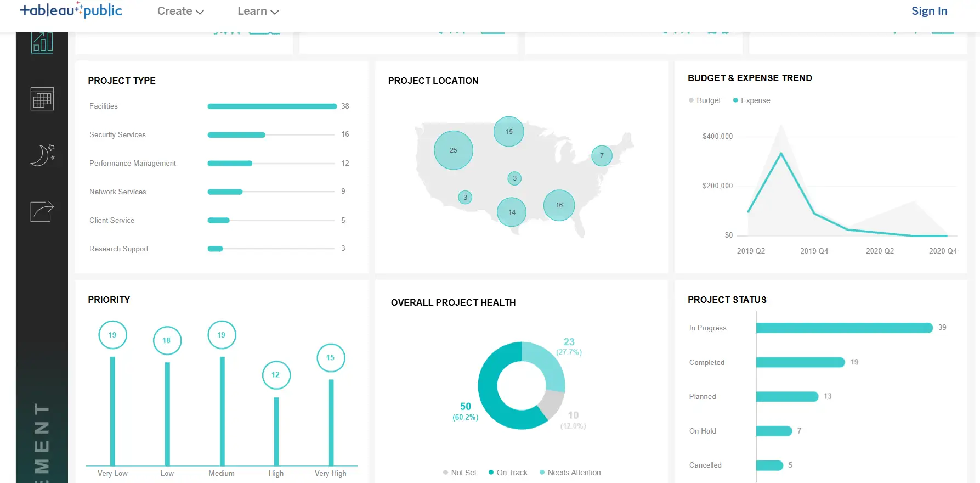The height and width of the screenshot is (483, 980).
Task: Open the calendar grid sidebar icon
Action: [x=42, y=99]
